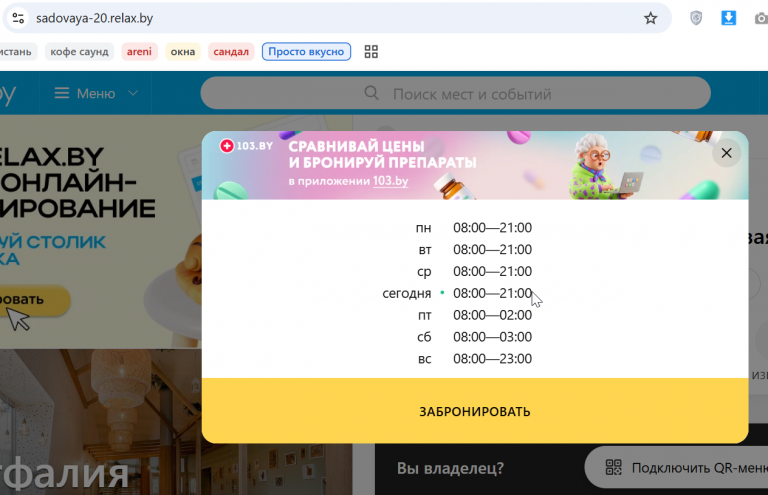768x495 pixels.
Task: Open the hamburger Меню icon
Action: coord(62,93)
